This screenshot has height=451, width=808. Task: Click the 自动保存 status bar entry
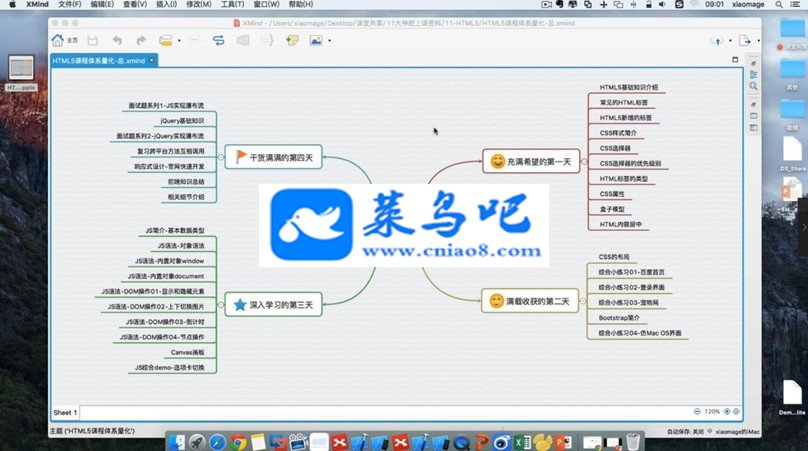point(685,431)
